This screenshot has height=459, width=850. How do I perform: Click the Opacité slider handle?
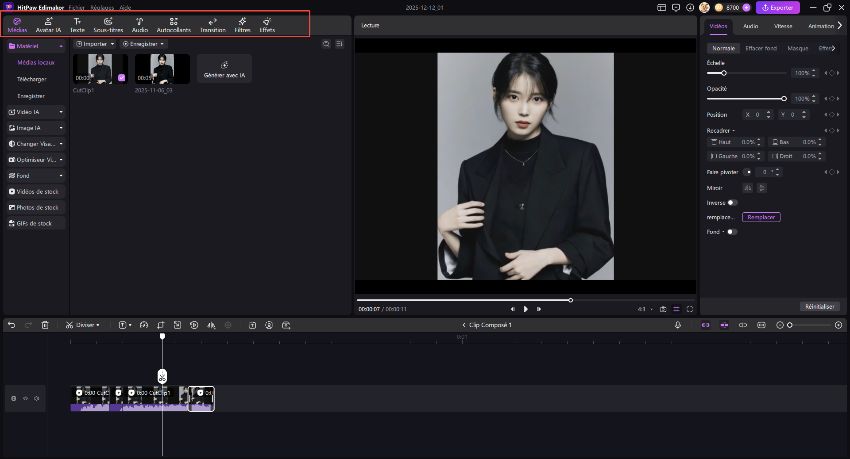(784, 99)
